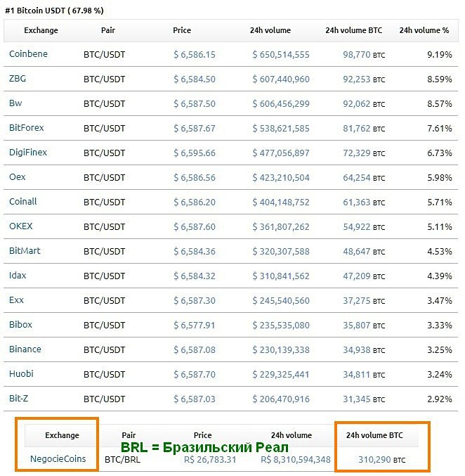The width and height of the screenshot is (465, 476).
Task: Click the Pair column header
Action: click(108, 30)
